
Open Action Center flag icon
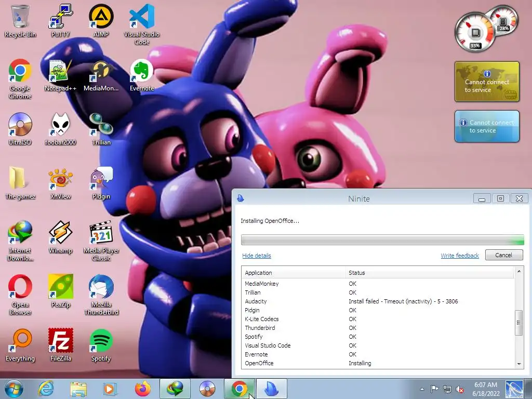(434, 389)
